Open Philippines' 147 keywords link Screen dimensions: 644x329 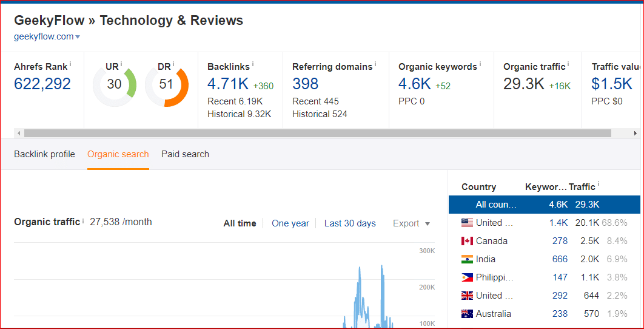pyautogui.click(x=560, y=277)
